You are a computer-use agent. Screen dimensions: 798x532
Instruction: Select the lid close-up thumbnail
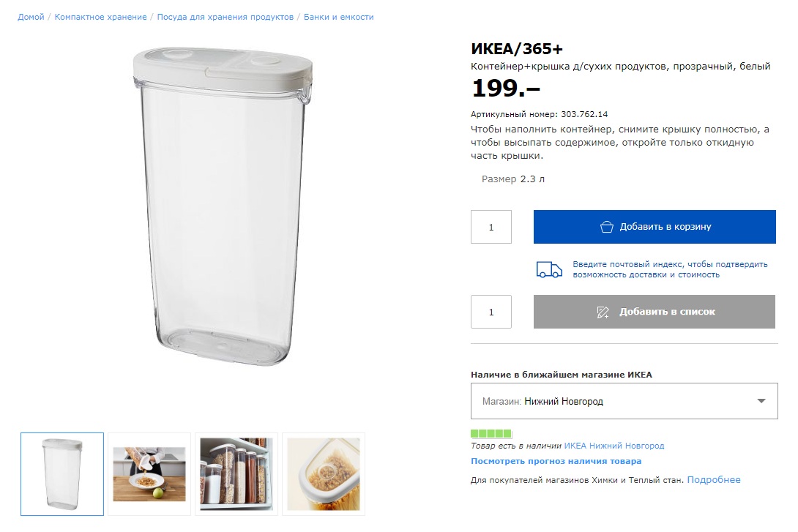pos(324,474)
